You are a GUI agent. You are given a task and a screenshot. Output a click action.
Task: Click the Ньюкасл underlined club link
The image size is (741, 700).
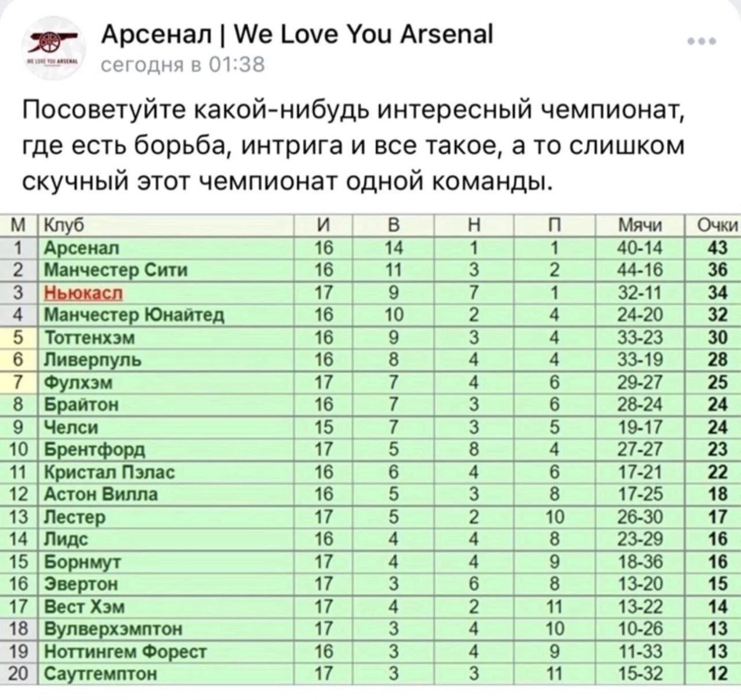pos(83,293)
